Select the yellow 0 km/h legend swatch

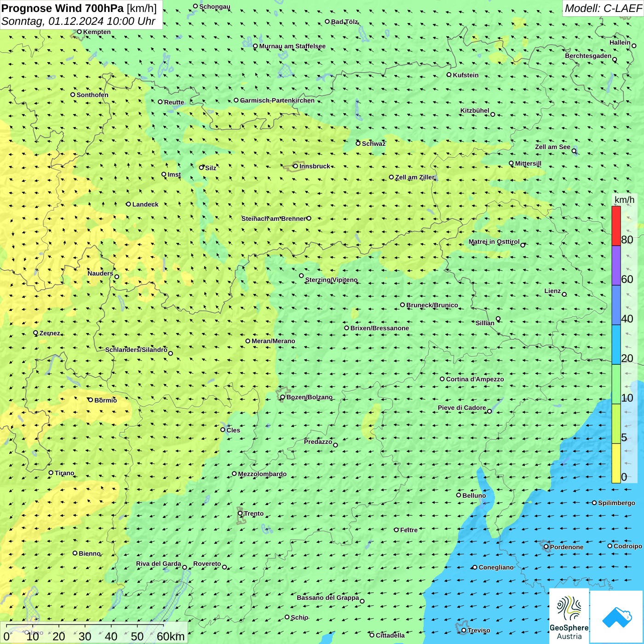pos(616,463)
